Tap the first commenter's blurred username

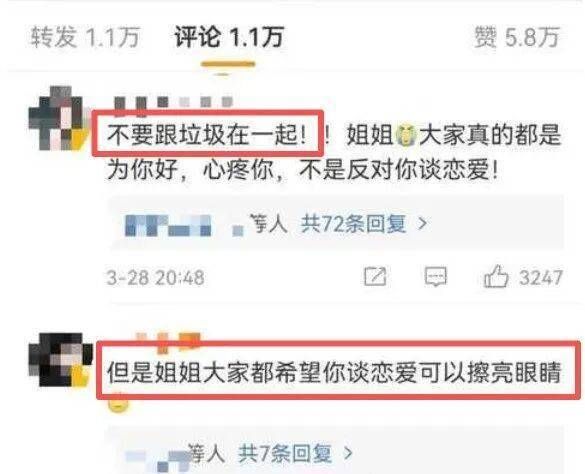[173, 102]
